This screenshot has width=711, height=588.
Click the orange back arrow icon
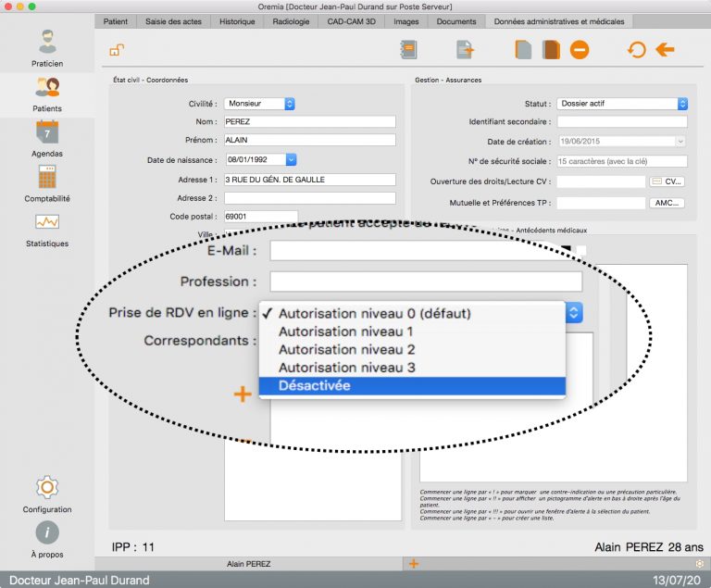click(x=665, y=50)
